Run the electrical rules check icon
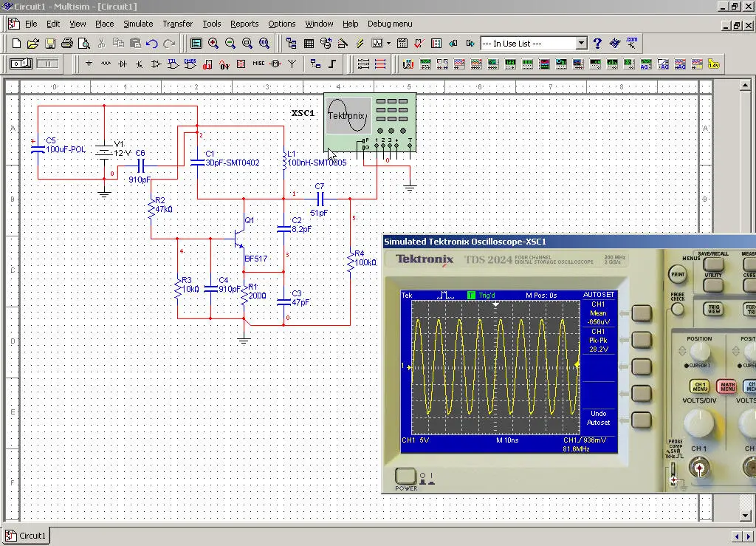756x546 pixels. [419, 44]
